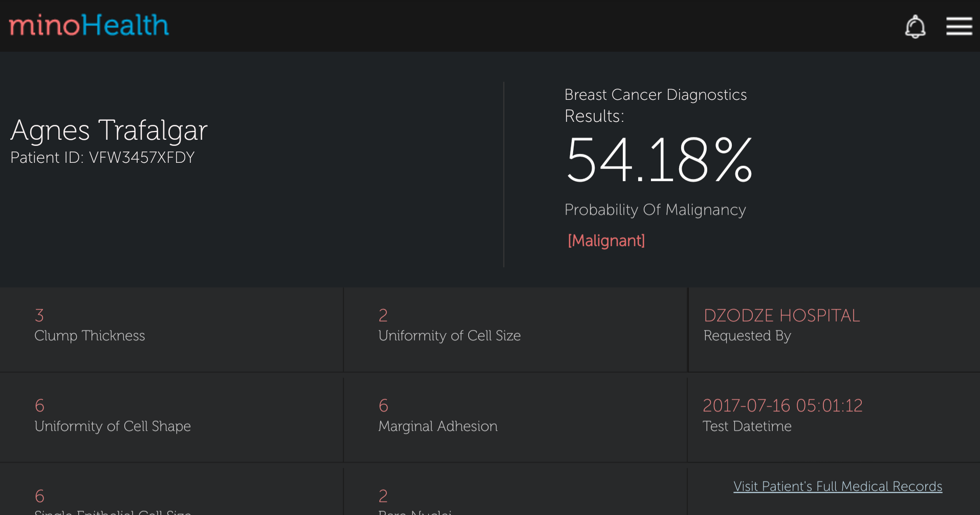The width and height of the screenshot is (980, 515).
Task: Click the Probability Of Malignancy label
Action: click(655, 210)
